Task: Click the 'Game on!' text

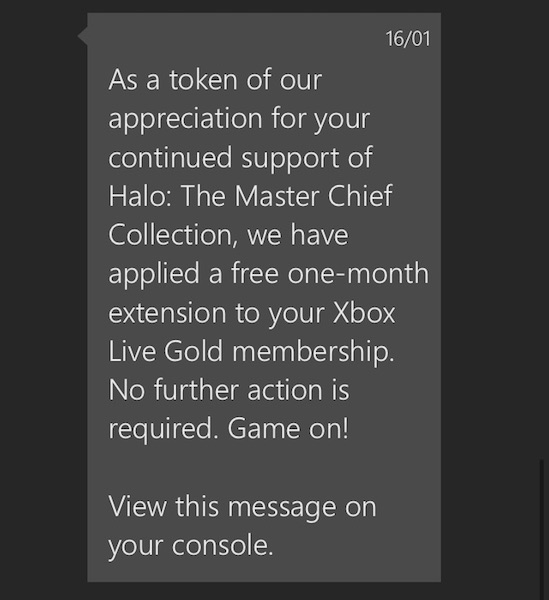Action: (x=288, y=428)
